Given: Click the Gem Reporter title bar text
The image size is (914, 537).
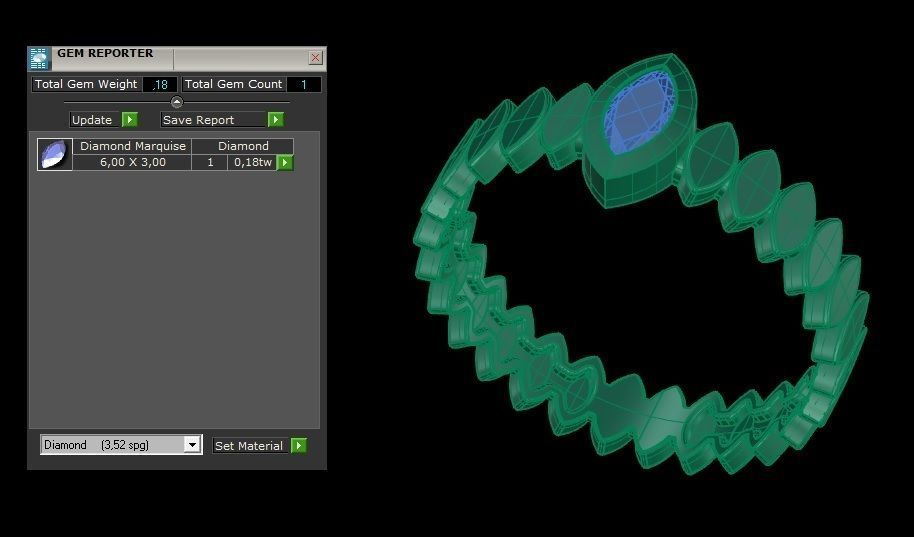Looking at the screenshot, I should point(106,53).
